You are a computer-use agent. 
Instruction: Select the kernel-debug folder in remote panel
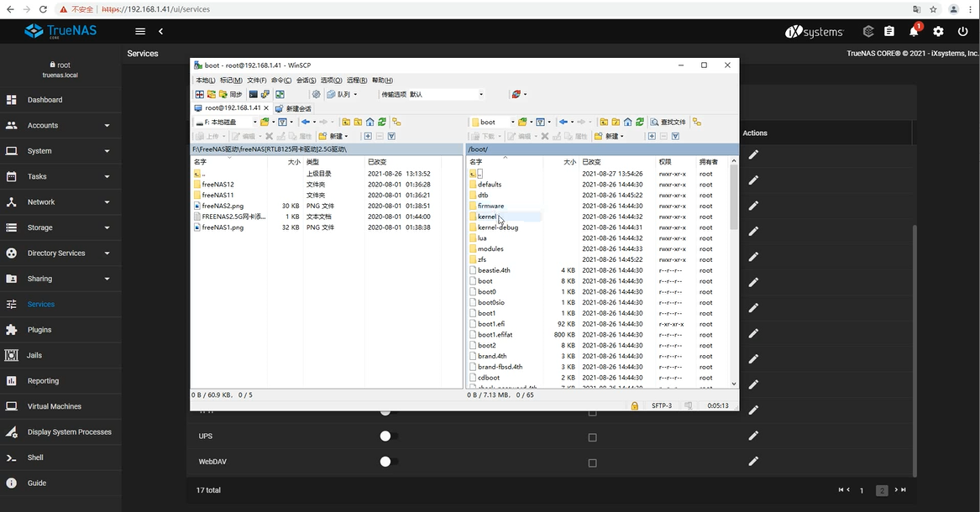pyautogui.click(x=497, y=227)
